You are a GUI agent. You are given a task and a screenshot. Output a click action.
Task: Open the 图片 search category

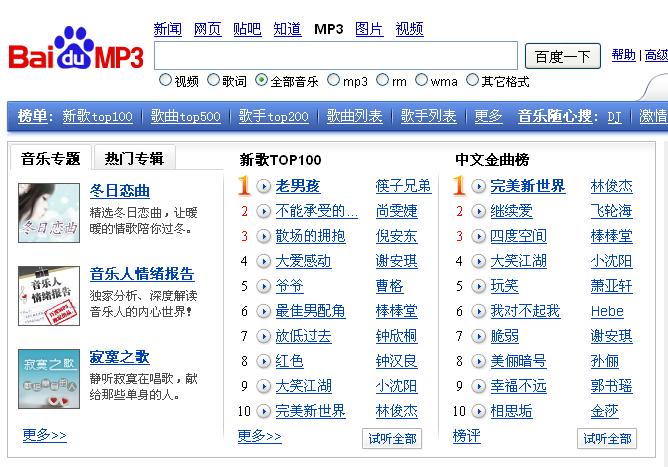pos(369,29)
